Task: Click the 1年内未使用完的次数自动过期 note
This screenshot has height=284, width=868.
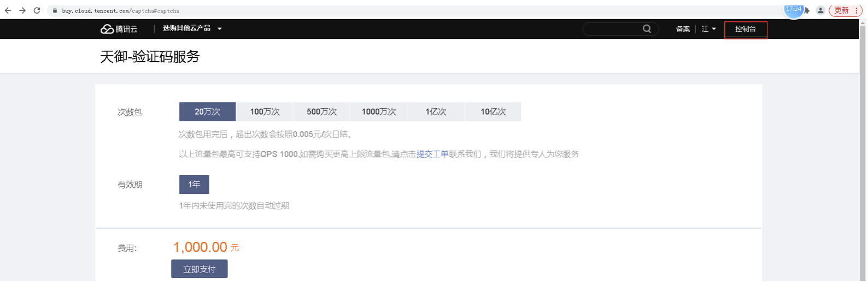Action: click(x=234, y=206)
